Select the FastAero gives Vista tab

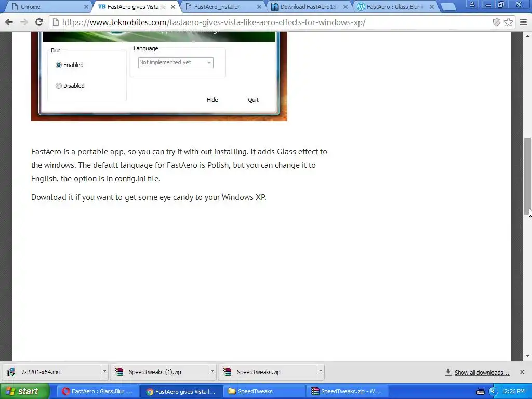click(x=137, y=7)
